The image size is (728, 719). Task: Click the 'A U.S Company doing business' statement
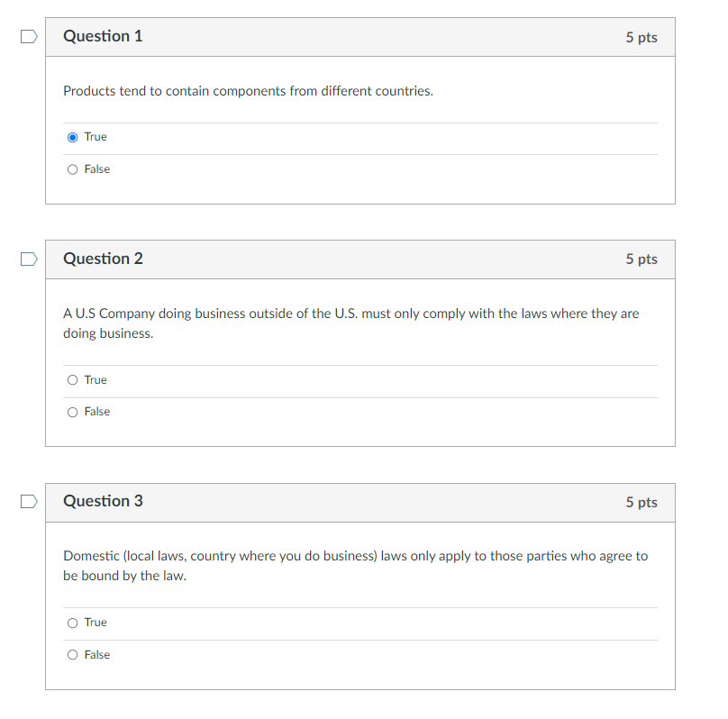350,314
